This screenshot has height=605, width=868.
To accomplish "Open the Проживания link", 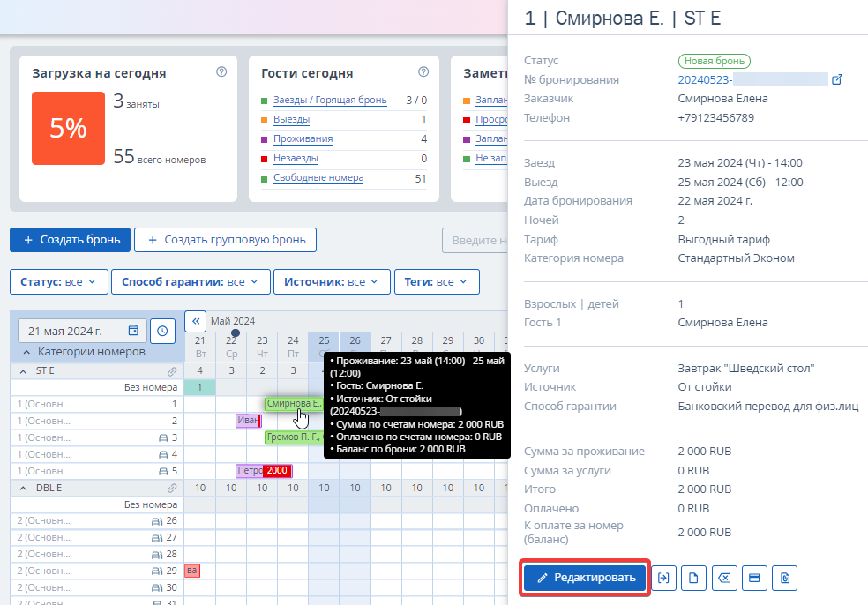I will point(303,139).
